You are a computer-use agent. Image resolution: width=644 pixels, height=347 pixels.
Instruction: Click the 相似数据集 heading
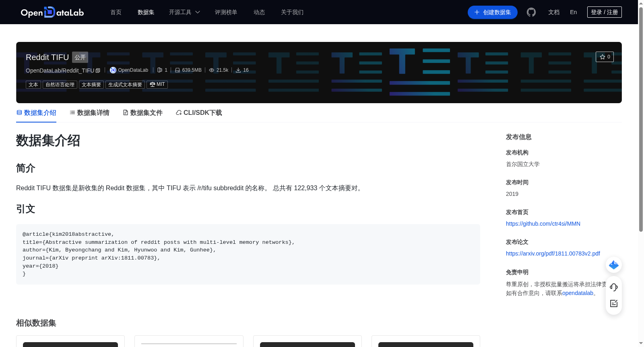tap(36, 323)
